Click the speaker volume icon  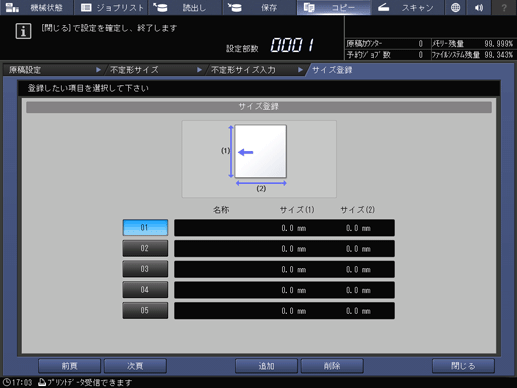(479, 7)
